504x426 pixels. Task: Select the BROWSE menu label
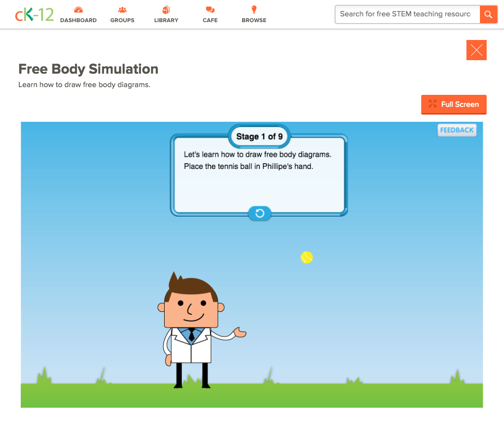[254, 20]
